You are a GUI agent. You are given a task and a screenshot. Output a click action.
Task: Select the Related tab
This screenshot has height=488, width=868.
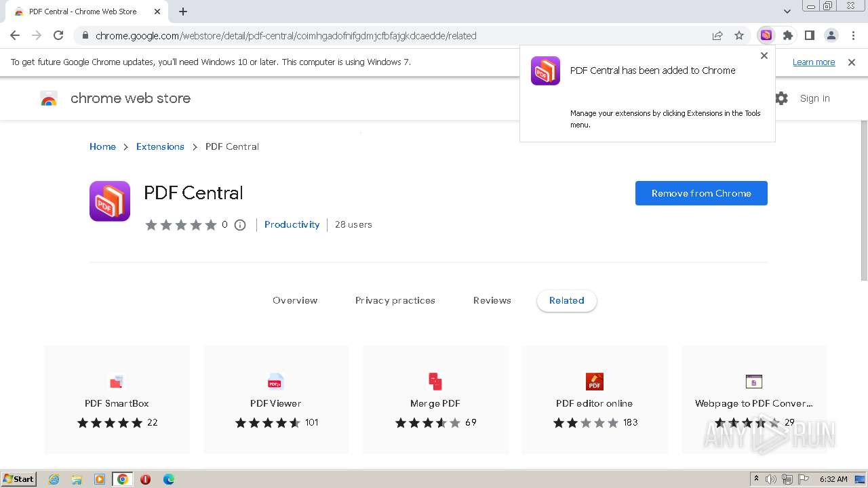tap(566, 301)
